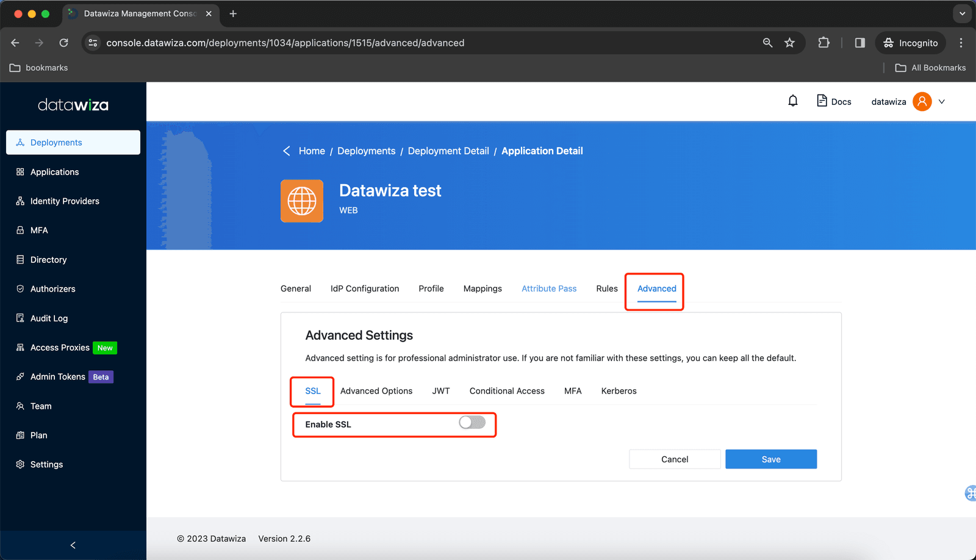The image size is (976, 560).
Task: Open the Attribute Pass tab
Action: pos(549,289)
